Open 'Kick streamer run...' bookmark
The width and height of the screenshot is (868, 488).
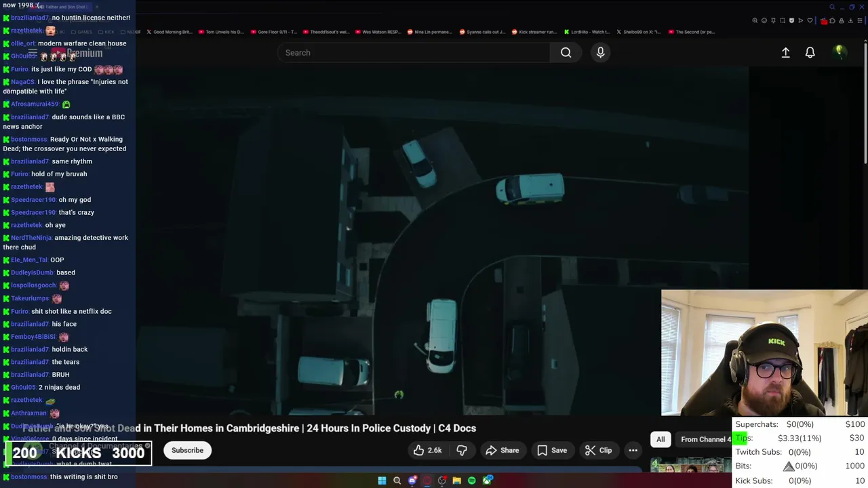coord(534,32)
